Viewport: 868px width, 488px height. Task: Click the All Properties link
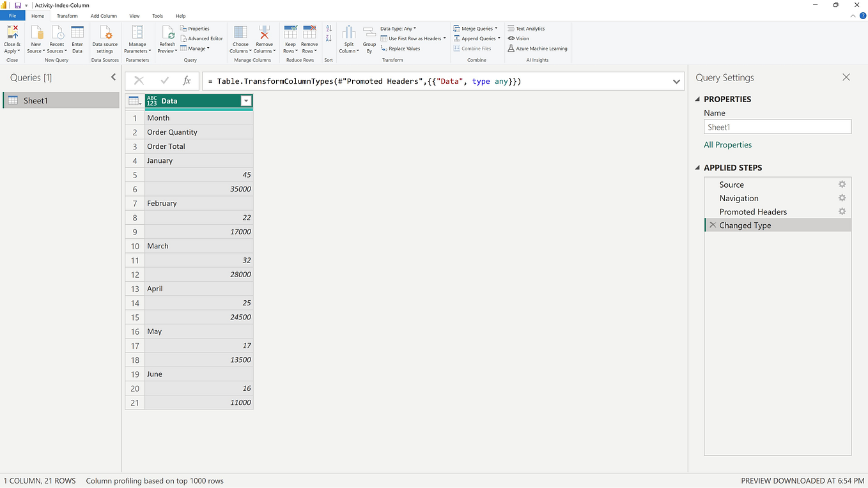[x=727, y=144]
